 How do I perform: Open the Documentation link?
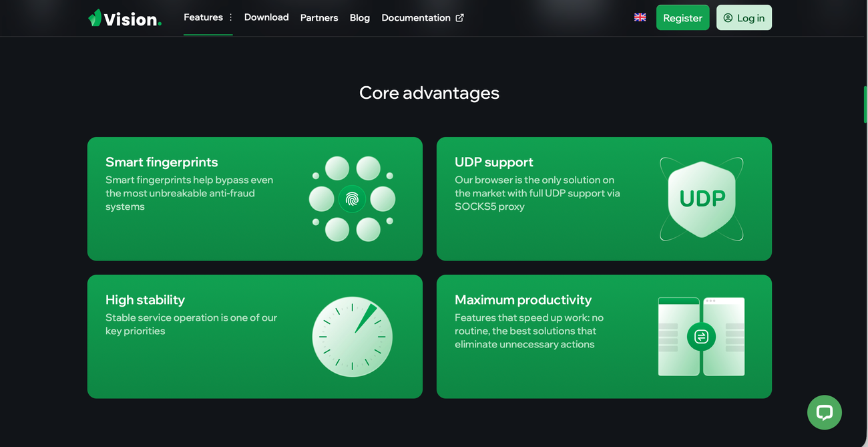[416, 18]
